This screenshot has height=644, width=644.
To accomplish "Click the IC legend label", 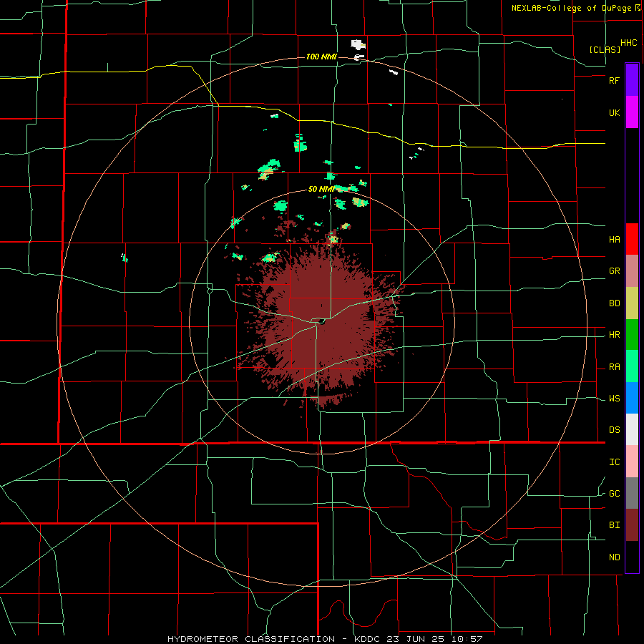I will [614, 462].
